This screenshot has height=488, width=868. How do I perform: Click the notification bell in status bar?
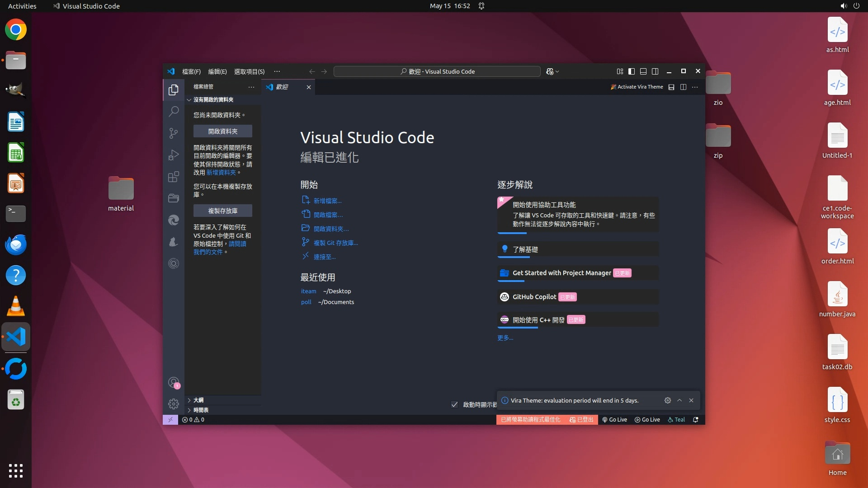696,420
